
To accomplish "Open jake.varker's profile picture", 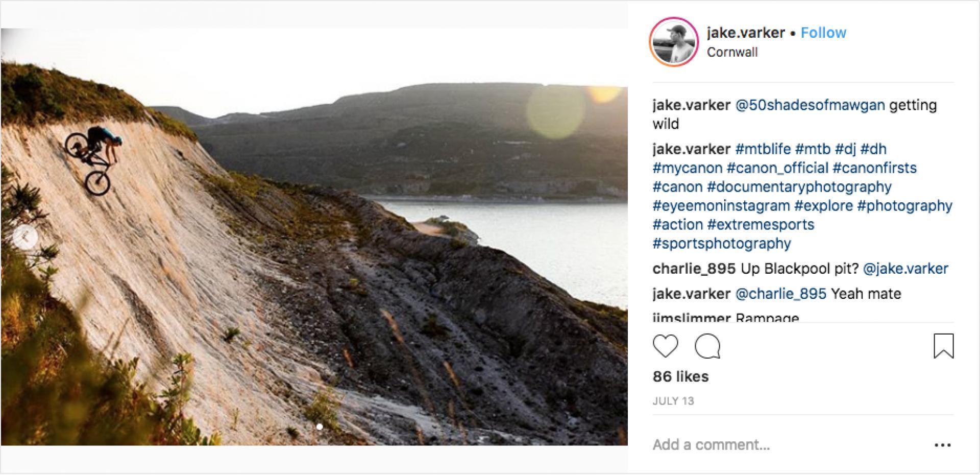I will tap(673, 42).
